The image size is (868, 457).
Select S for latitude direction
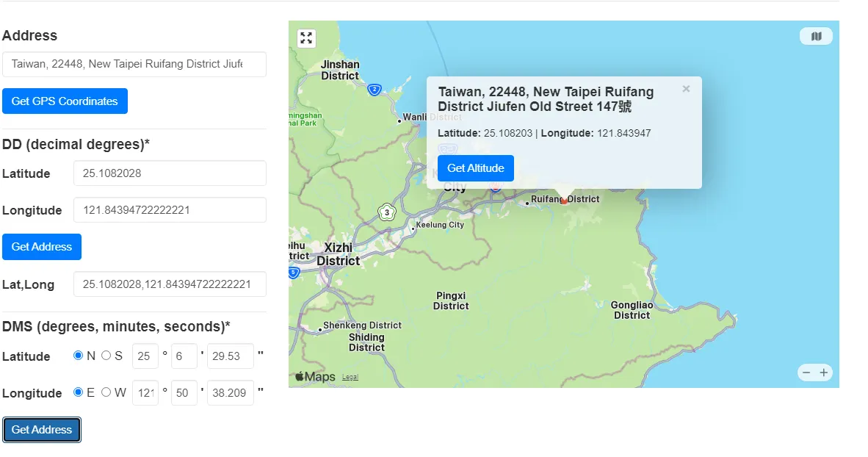tap(106, 356)
